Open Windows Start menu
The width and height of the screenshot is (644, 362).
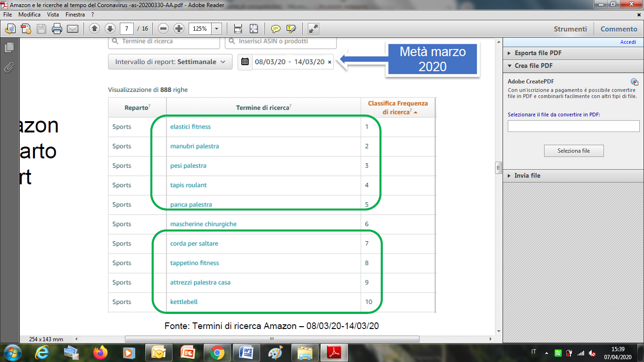(x=11, y=352)
